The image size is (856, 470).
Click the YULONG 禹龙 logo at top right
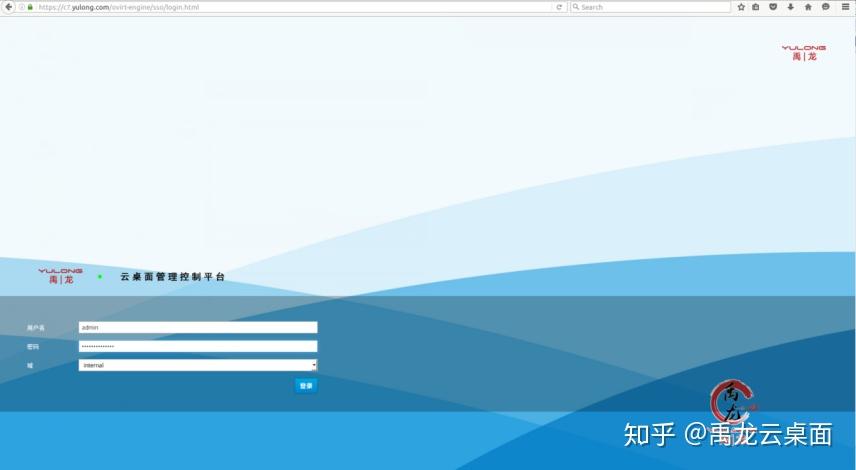(x=804, y=53)
